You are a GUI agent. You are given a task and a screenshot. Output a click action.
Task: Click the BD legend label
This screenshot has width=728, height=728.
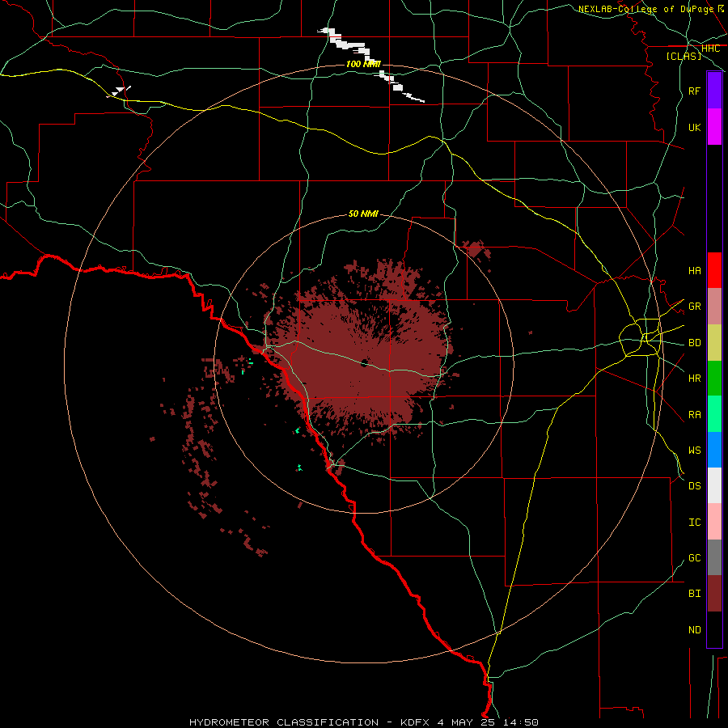694,343
